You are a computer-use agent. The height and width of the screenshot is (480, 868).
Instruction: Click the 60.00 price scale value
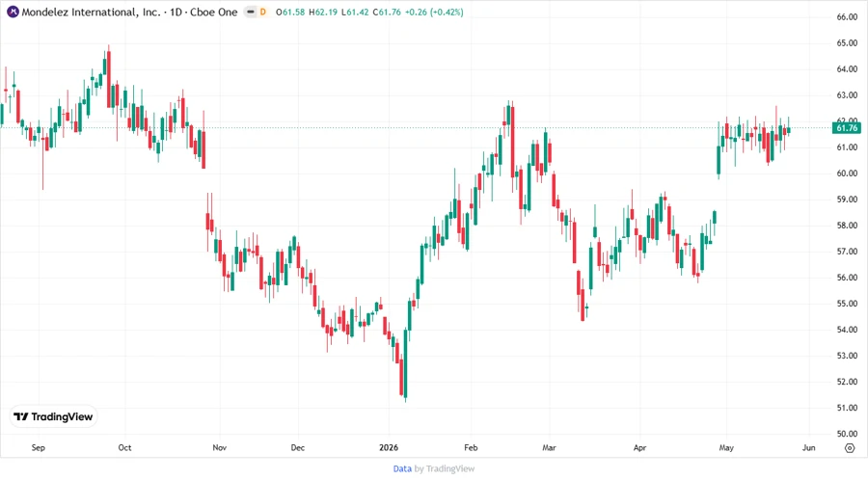click(847, 173)
